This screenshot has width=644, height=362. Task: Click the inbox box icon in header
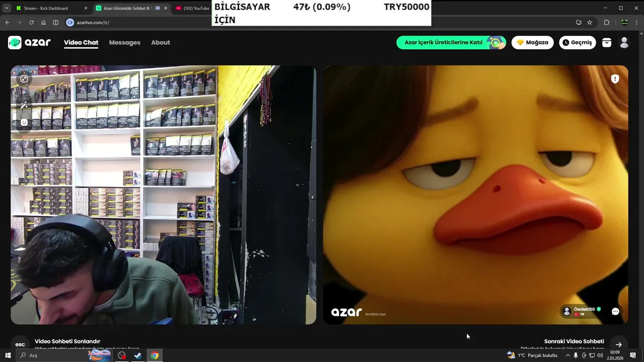coord(607,43)
